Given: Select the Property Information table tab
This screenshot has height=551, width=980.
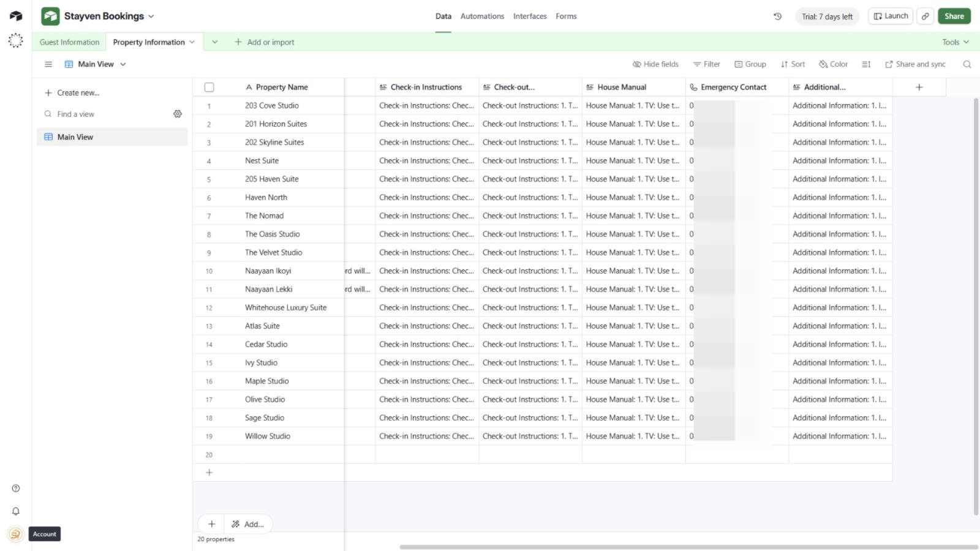Looking at the screenshot, I should click(148, 42).
